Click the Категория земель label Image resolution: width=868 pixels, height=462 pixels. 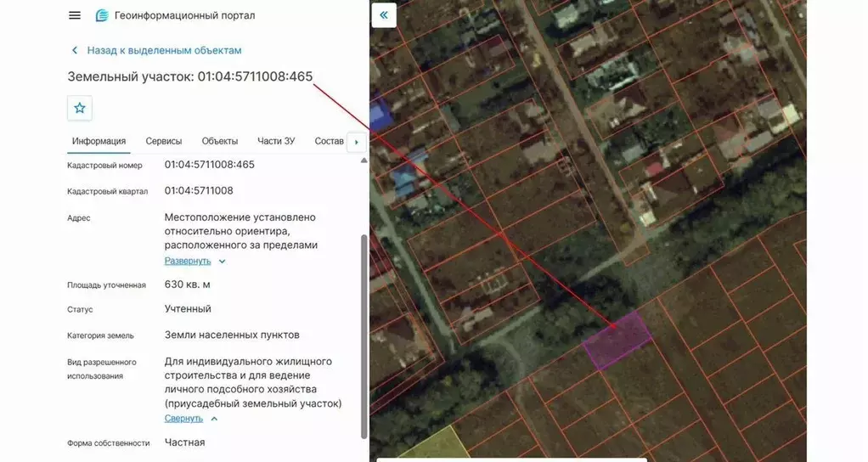pyautogui.click(x=100, y=335)
